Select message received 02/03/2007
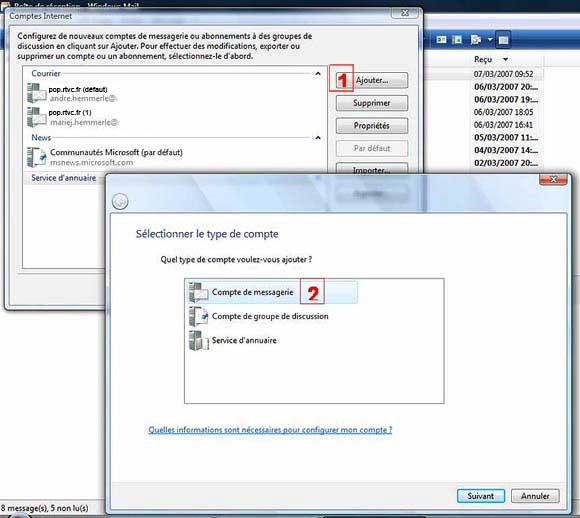580x518 pixels. (506, 162)
